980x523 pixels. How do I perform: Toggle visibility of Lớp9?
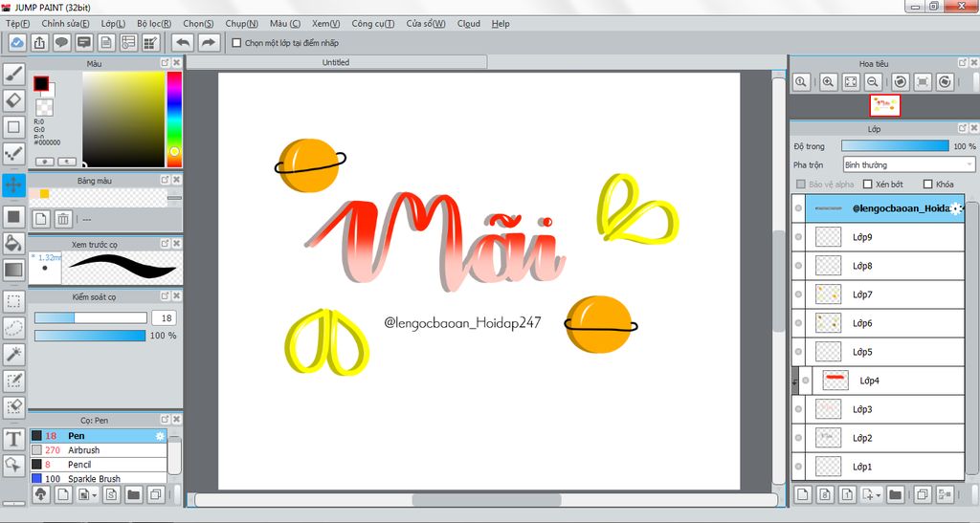(798, 237)
